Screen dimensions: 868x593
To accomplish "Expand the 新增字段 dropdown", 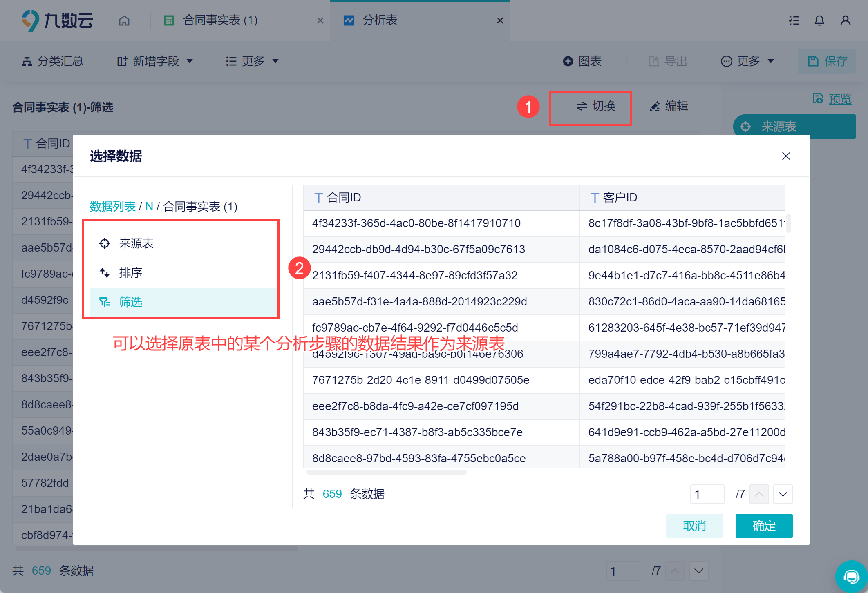I will tap(155, 61).
